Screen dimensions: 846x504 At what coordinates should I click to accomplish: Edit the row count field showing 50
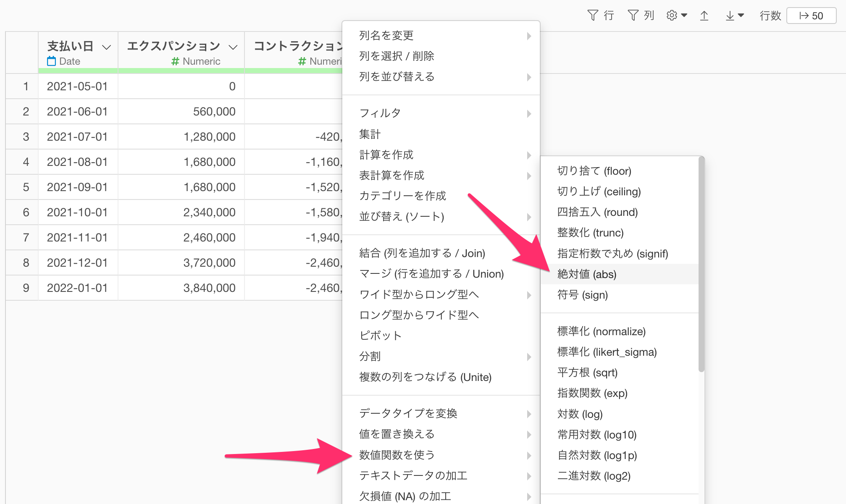coord(811,16)
